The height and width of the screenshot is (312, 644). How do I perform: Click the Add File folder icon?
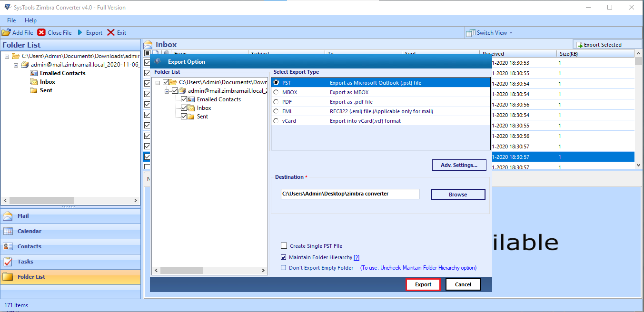pyautogui.click(x=6, y=33)
